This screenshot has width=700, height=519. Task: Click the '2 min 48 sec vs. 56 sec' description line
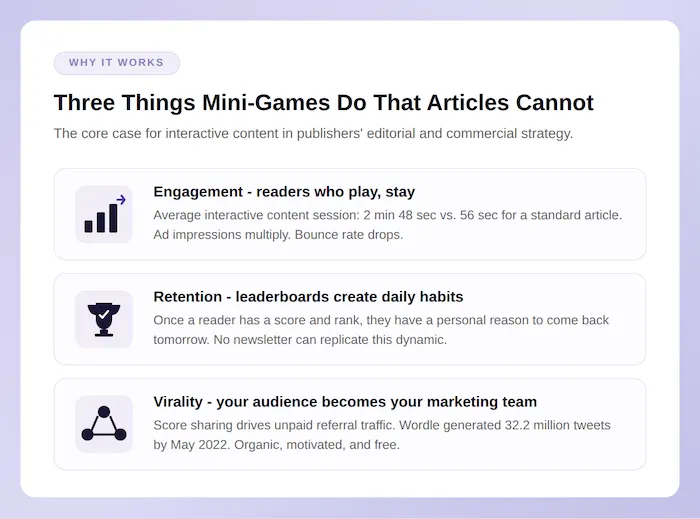coord(388,215)
